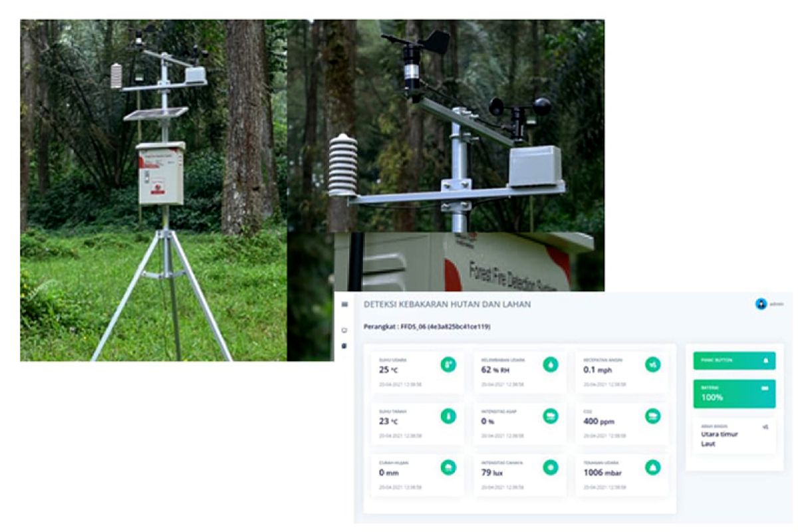
Task: Click the Suhu Udara temperature icon
Action: coord(449,364)
